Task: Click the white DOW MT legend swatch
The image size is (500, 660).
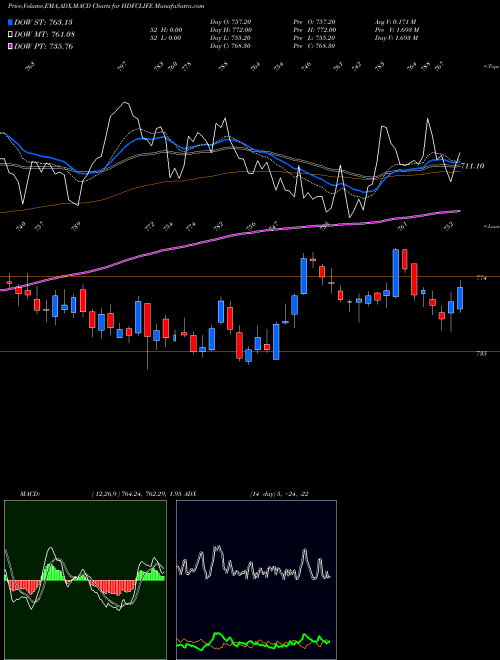Action: tap(11, 34)
